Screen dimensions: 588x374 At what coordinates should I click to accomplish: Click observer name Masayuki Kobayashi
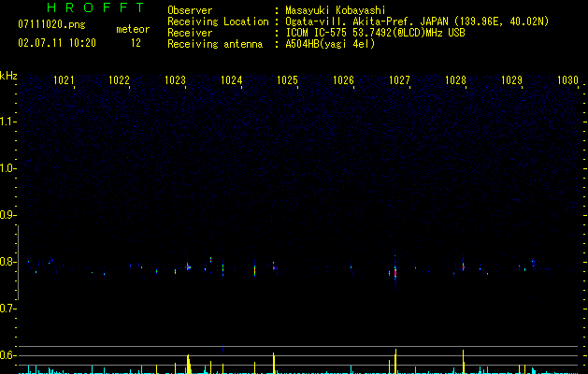click(336, 10)
